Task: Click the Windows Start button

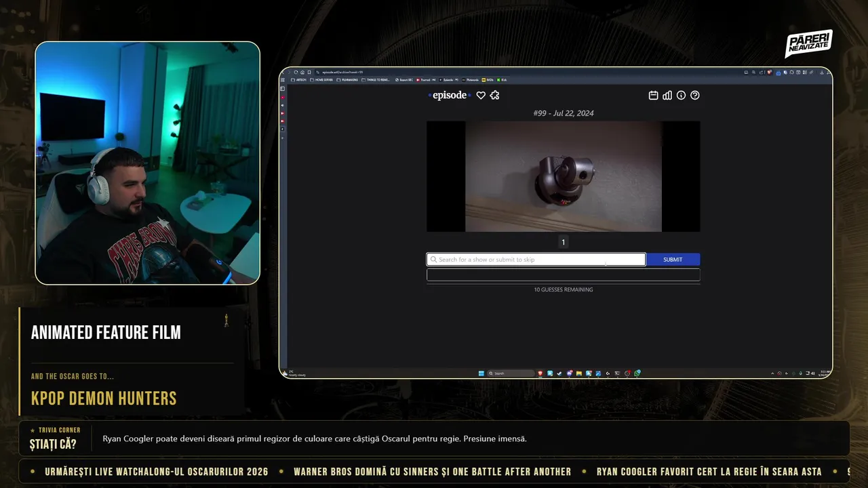Action: (481, 373)
